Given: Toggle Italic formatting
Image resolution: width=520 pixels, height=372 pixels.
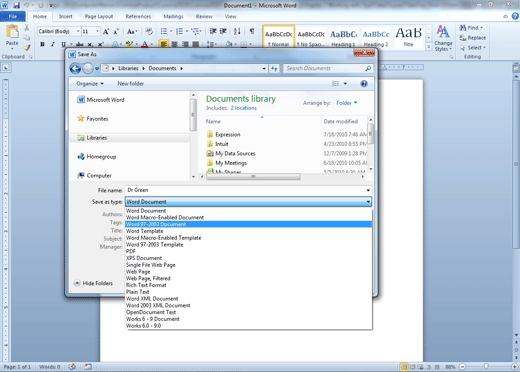Looking at the screenshot, I should point(53,44).
